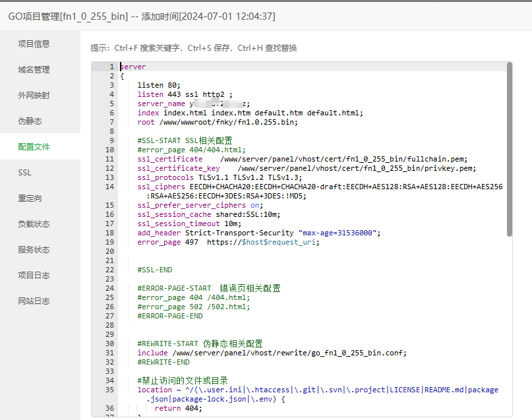This screenshot has width=532, height=420.
Task: Click '#error_page 404 /404.html;' line
Action: point(194,297)
